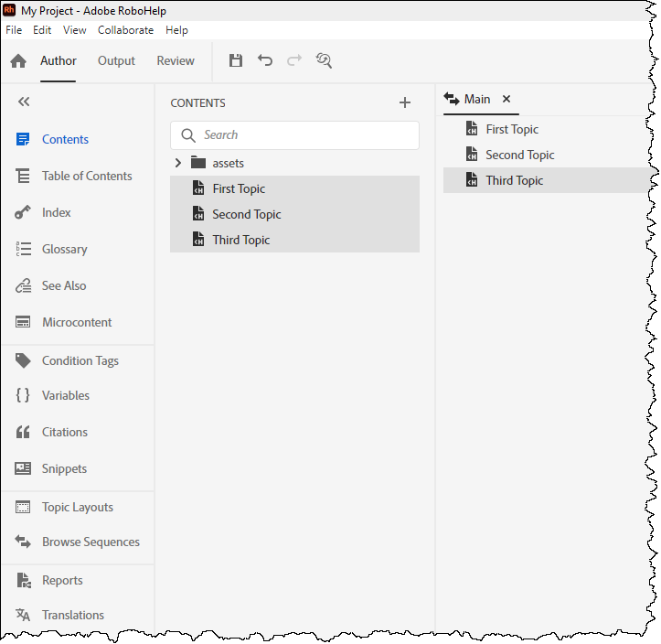Open the Browse Sequences panel
The image size is (661, 644).
point(90,542)
